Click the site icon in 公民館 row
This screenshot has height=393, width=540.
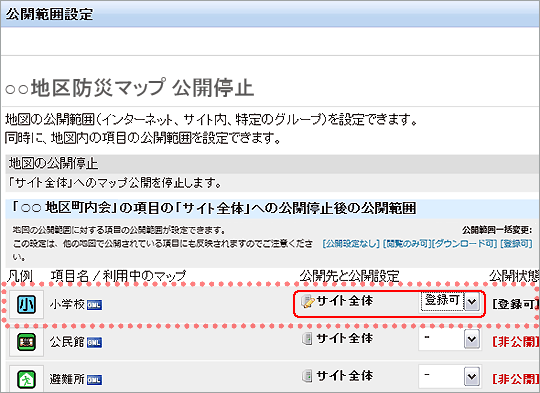click(307, 339)
